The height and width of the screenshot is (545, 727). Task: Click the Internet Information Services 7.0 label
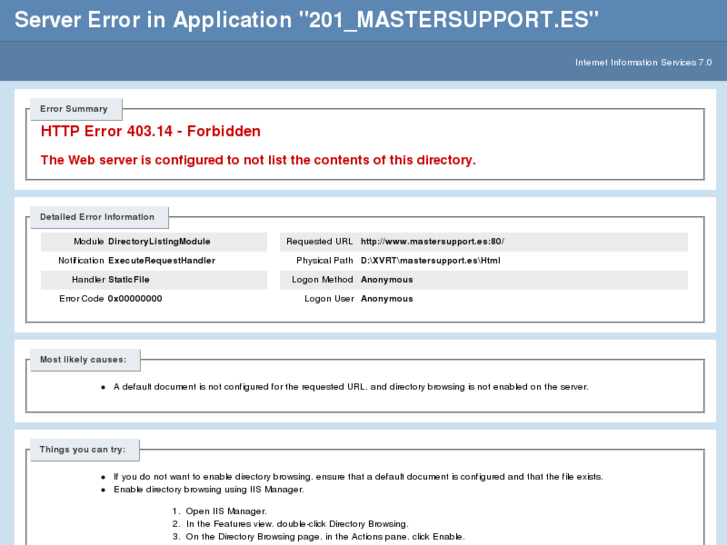click(x=643, y=62)
